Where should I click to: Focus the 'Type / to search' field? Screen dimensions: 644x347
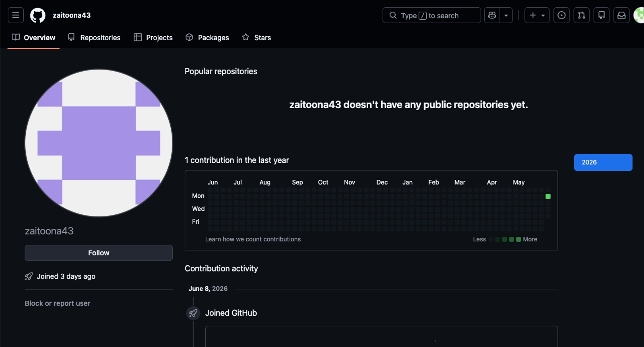431,15
